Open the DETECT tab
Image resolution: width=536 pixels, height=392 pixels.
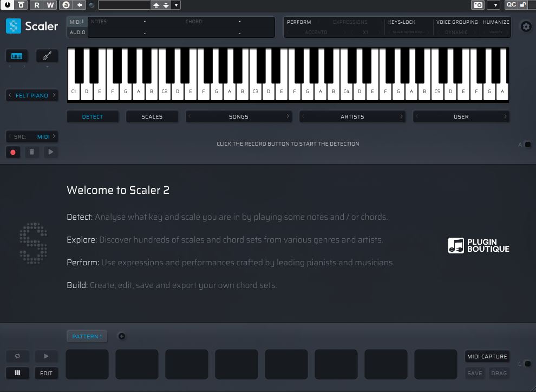click(x=92, y=116)
